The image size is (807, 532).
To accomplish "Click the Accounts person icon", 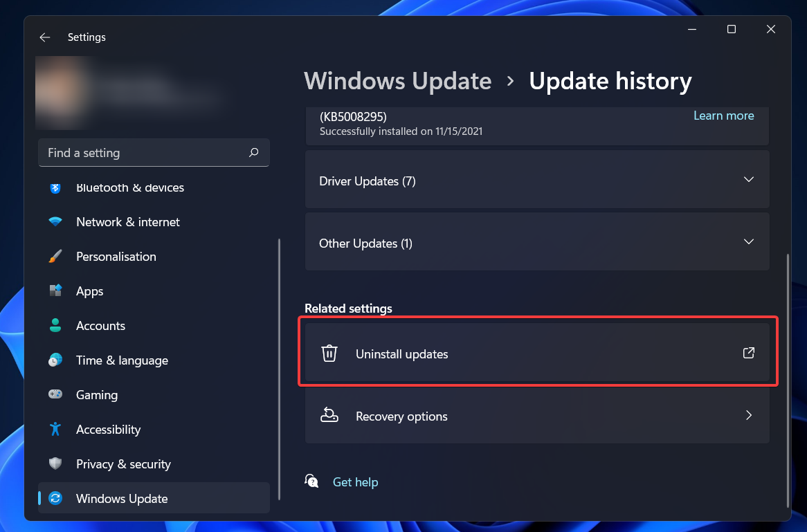I will click(x=55, y=325).
